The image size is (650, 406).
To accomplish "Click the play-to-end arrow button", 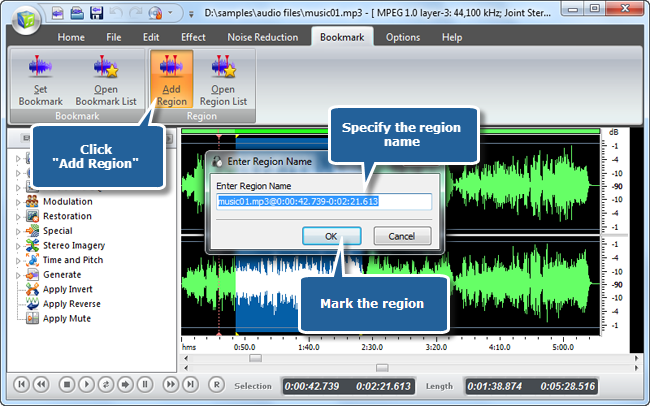I will tap(125, 384).
